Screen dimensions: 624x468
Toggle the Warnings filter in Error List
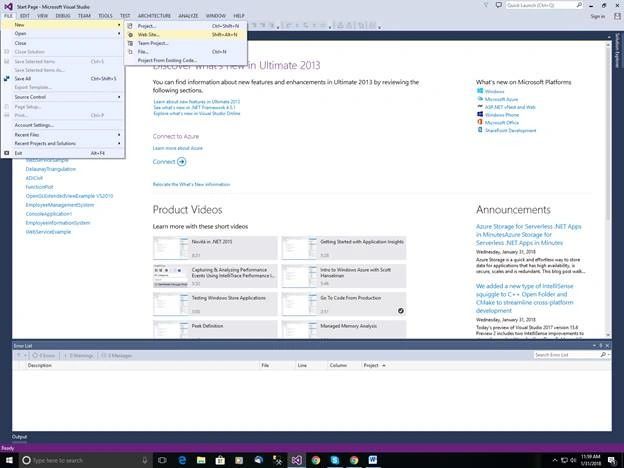click(78, 355)
